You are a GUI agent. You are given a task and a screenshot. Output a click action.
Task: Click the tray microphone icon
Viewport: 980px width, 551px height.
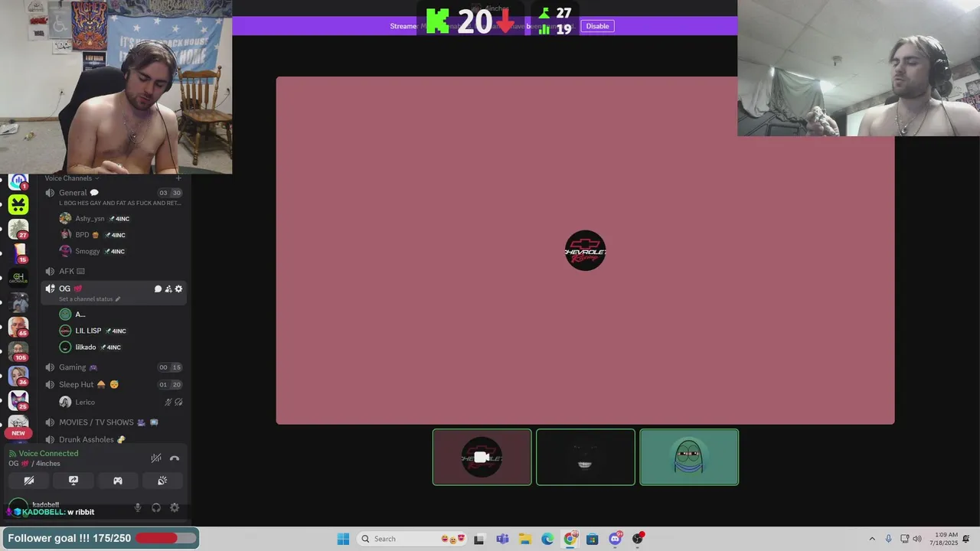(888, 539)
